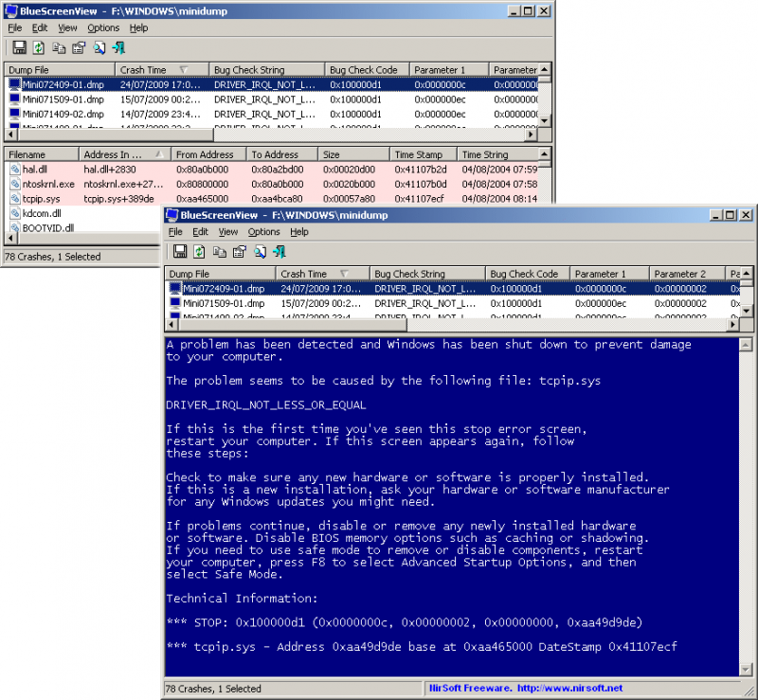Image resolution: width=758 pixels, height=700 pixels.
Task: Sort by From Address column in back window
Action: (208, 154)
